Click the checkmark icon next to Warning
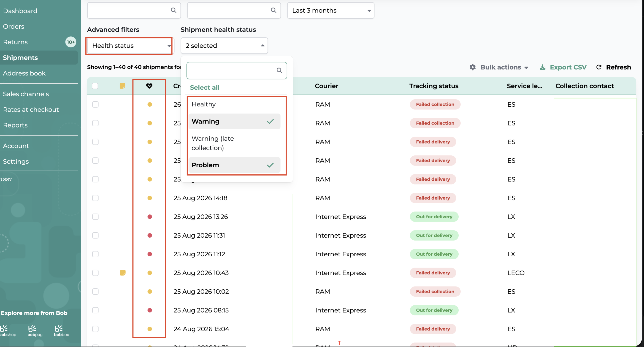 click(x=270, y=122)
